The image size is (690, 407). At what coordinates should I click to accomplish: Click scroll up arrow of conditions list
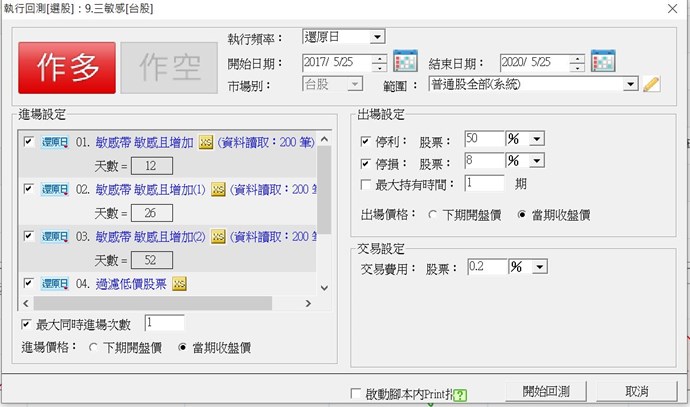pyautogui.click(x=324, y=139)
